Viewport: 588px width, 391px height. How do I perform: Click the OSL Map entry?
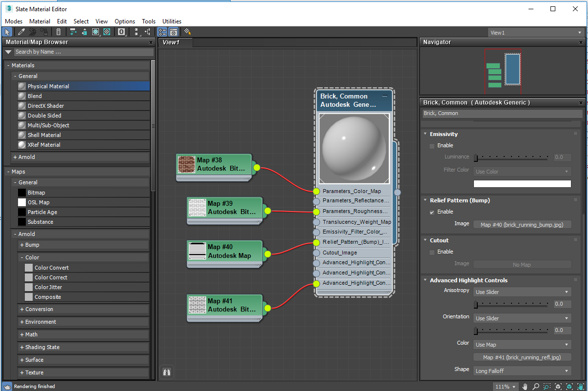[x=83, y=202]
